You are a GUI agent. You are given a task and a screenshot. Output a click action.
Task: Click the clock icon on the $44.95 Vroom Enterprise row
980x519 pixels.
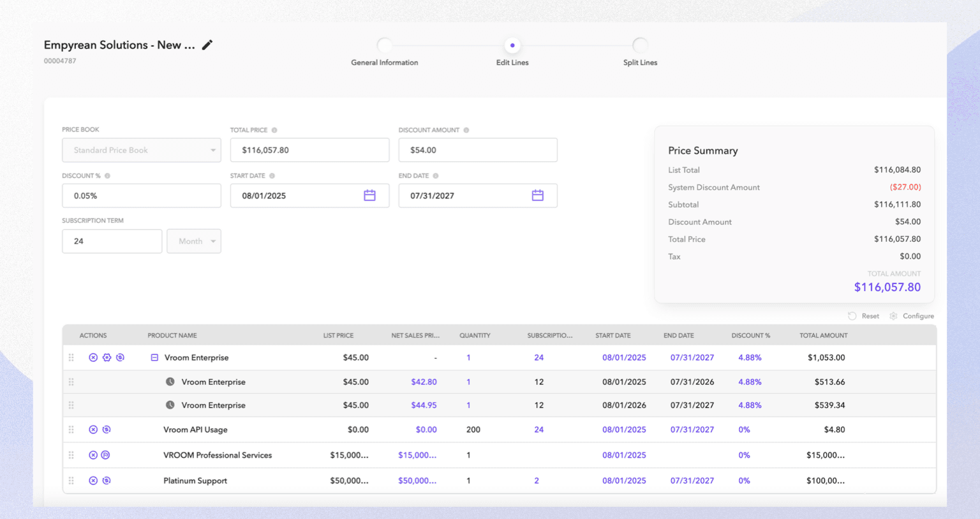170,405
